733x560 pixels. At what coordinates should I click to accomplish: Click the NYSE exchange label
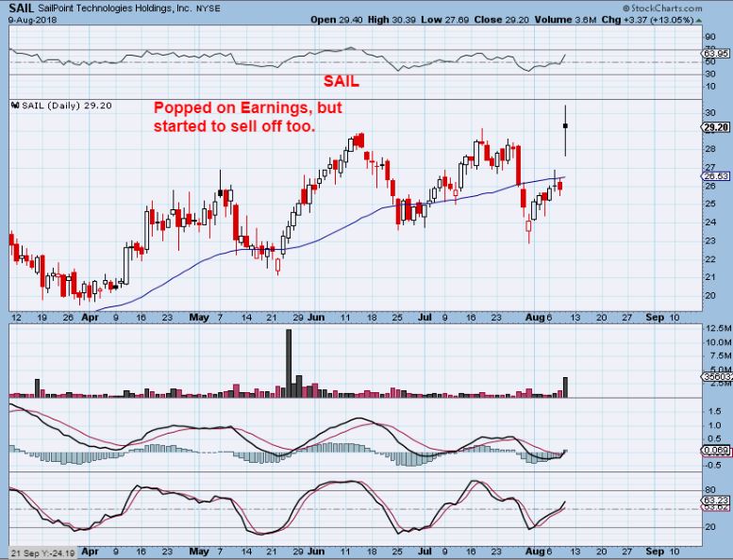point(208,8)
